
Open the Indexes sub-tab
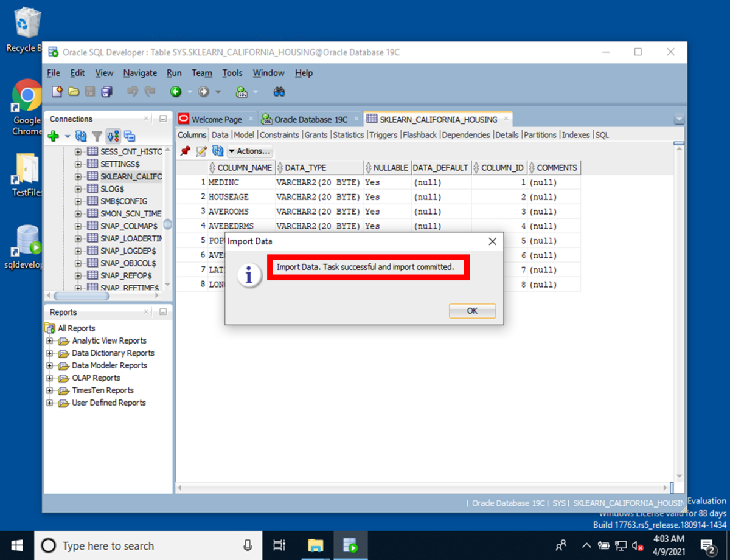pos(576,135)
